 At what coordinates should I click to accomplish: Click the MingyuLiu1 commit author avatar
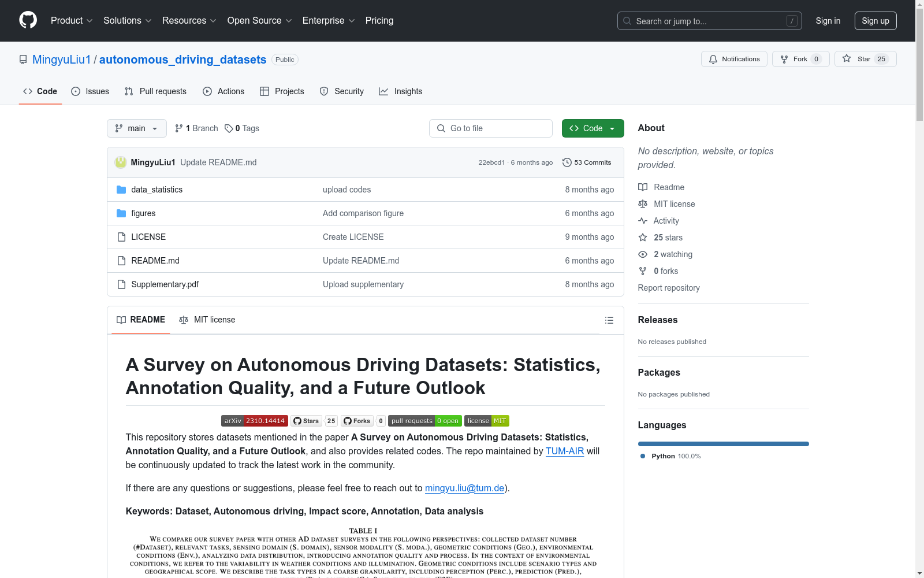(121, 162)
